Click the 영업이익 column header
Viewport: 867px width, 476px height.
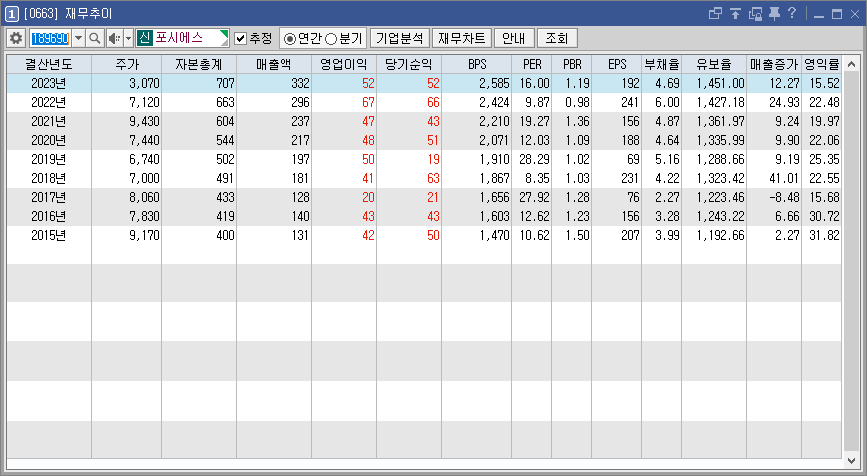[x=344, y=64]
